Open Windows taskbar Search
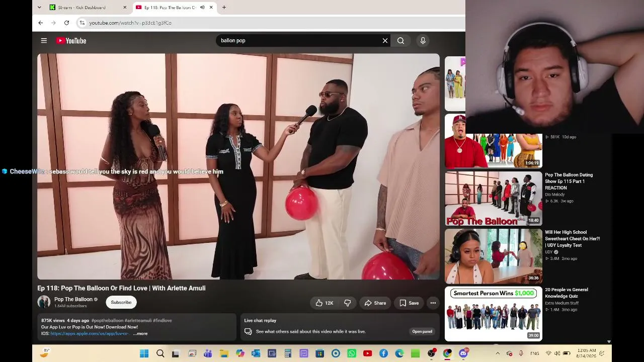The image size is (644, 362). (160, 353)
